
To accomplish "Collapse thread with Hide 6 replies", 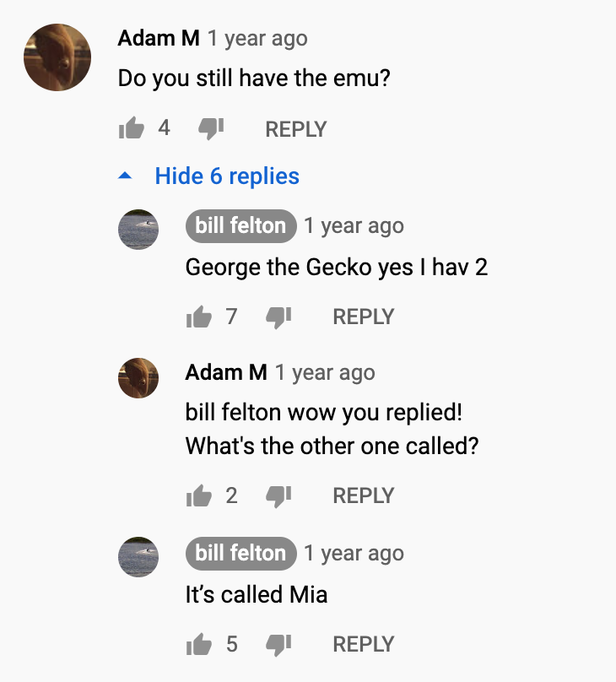I will (x=227, y=176).
